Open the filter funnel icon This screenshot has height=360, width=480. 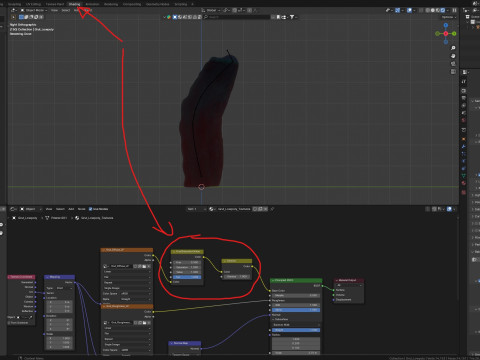(x=292, y=17)
